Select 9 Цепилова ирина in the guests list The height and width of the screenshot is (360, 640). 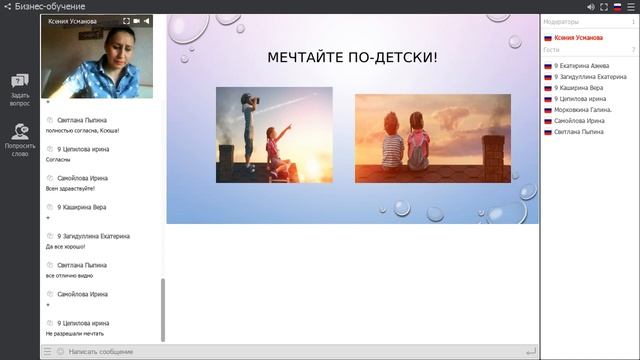pos(580,99)
